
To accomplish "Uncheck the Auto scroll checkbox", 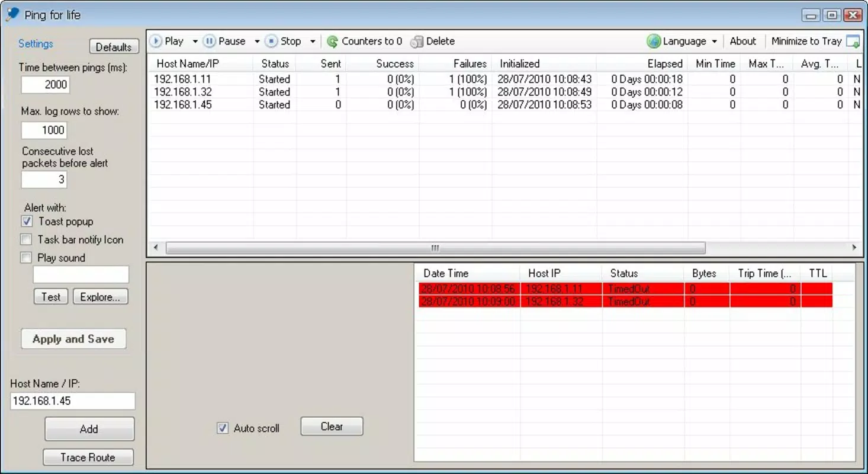I will (x=223, y=428).
